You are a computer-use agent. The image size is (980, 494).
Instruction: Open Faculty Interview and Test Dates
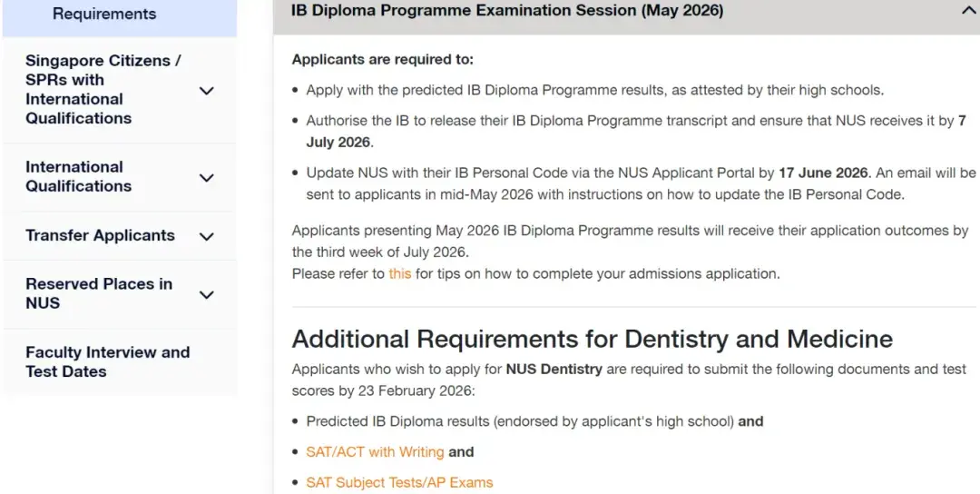coord(107,361)
